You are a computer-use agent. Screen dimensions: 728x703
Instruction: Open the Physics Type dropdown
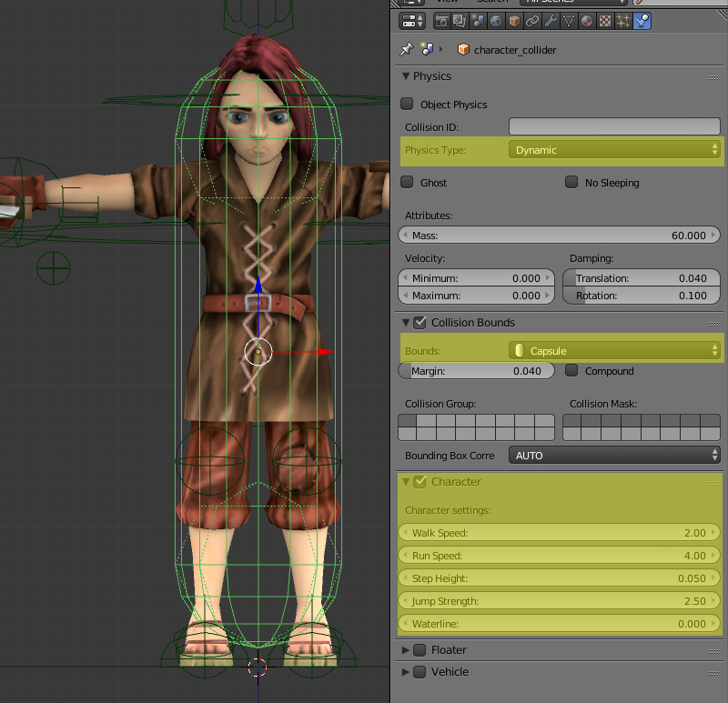[x=614, y=150]
